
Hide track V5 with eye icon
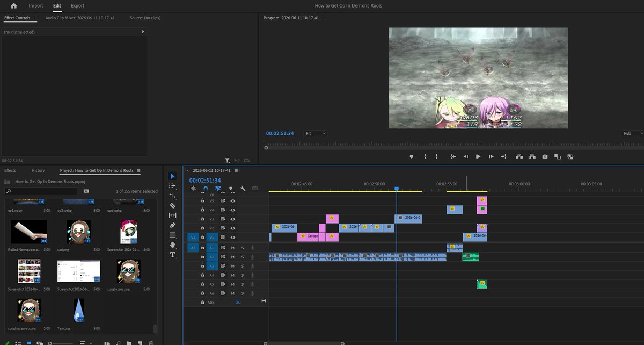click(x=233, y=200)
